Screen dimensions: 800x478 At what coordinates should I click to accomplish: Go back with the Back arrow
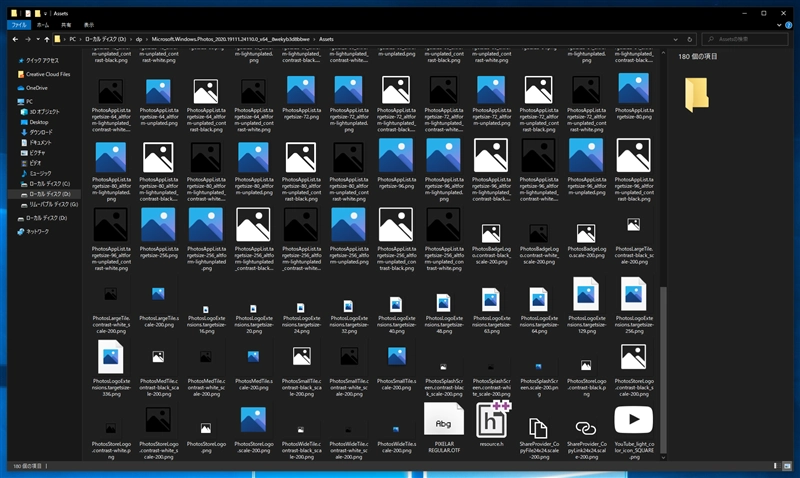click(x=15, y=39)
